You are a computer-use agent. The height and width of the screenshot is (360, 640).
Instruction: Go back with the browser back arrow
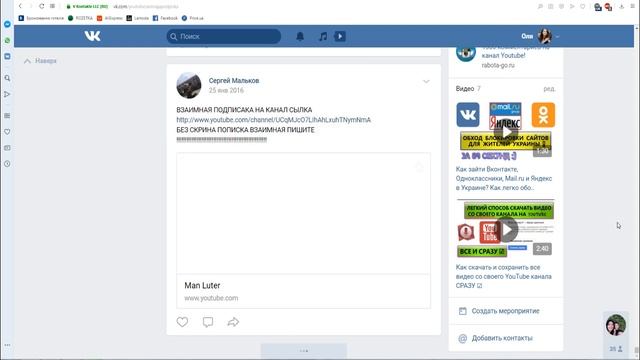coord(20,6)
